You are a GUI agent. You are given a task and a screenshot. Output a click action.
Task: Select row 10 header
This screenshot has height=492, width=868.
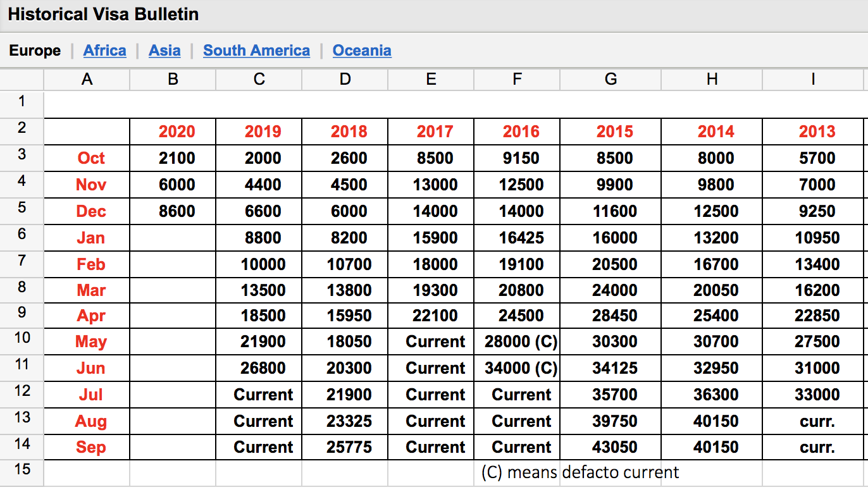[x=22, y=341]
